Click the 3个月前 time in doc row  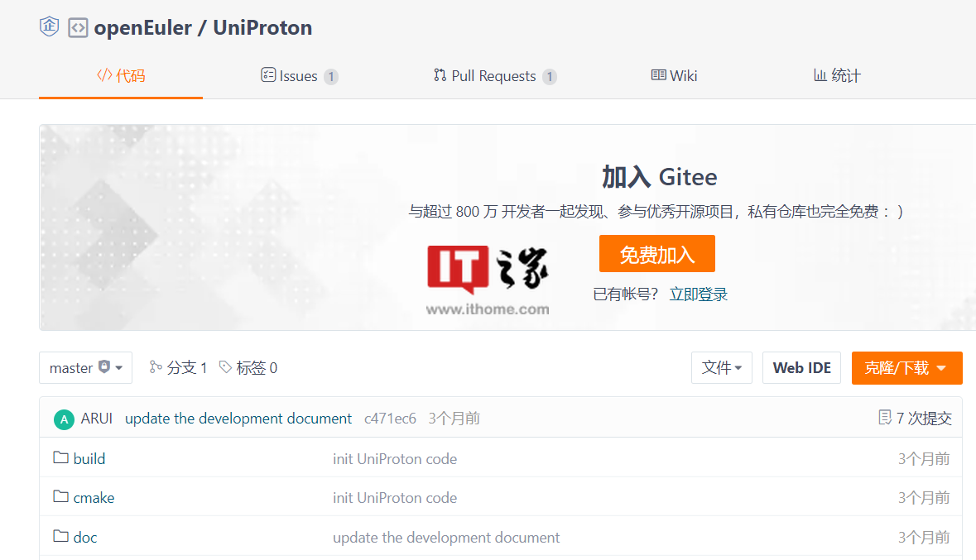[x=924, y=538]
